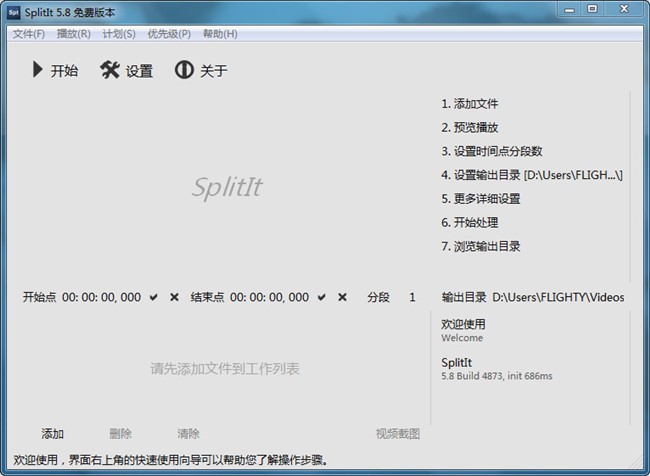Click the 视频截图 button
The width and height of the screenshot is (650, 476).
pos(398,434)
